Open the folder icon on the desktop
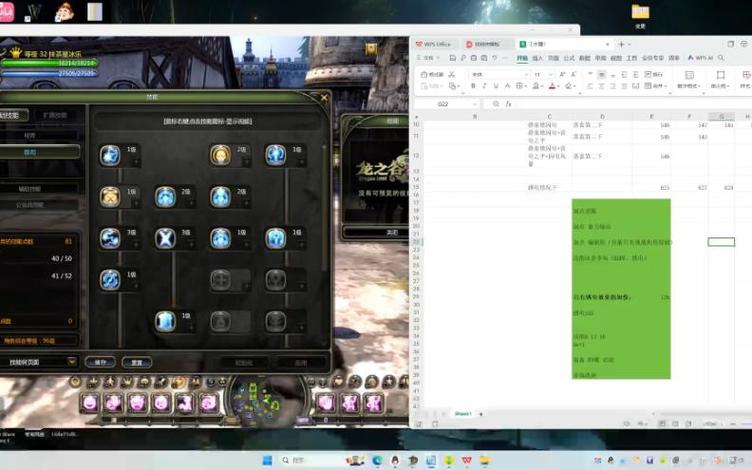The image size is (752, 470). pyautogui.click(x=640, y=12)
